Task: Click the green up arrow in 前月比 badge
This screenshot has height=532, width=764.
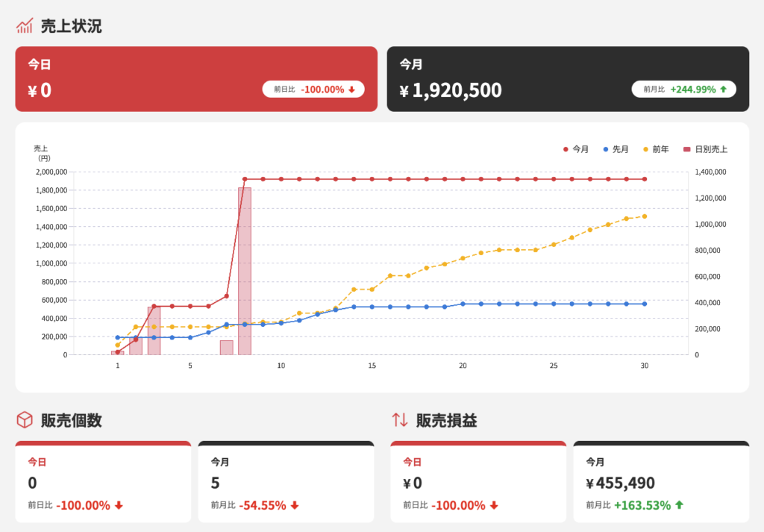Action: pos(723,90)
